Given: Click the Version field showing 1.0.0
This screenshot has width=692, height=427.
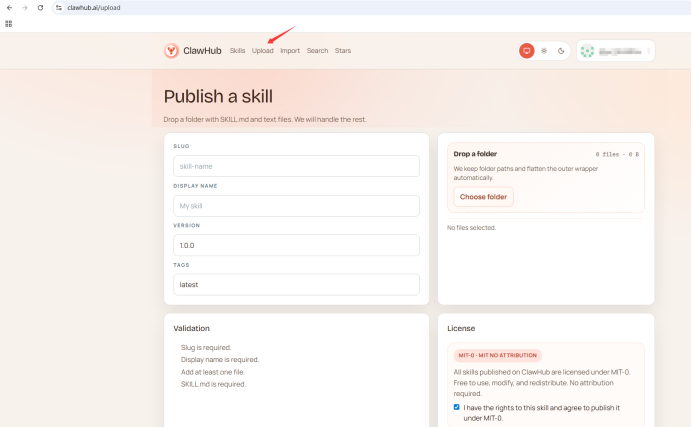Looking at the screenshot, I should [x=296, y=245].
